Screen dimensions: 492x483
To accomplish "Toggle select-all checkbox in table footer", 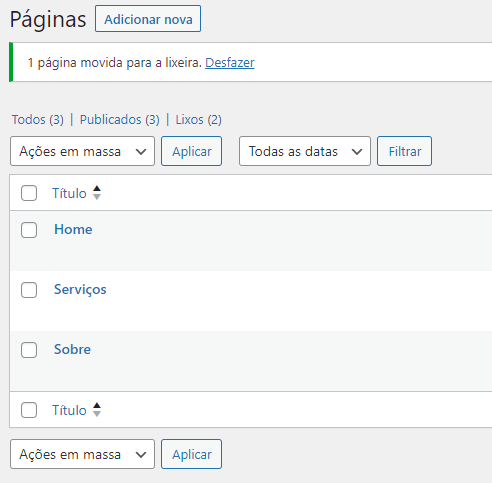I will (29, 410).
